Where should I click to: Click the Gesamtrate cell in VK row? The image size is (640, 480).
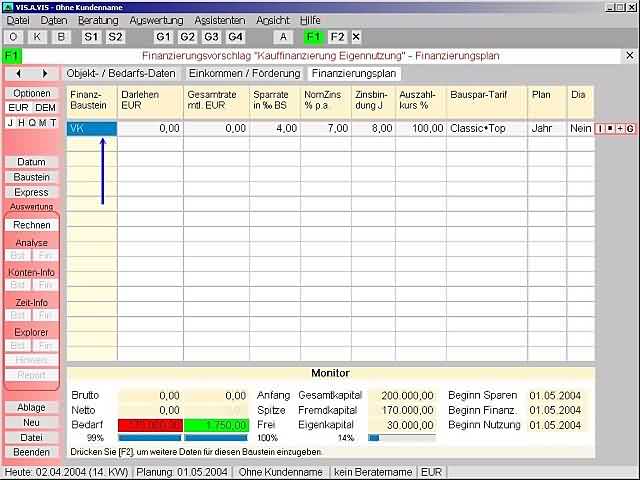pyautogui.click(x=216, y=129)
